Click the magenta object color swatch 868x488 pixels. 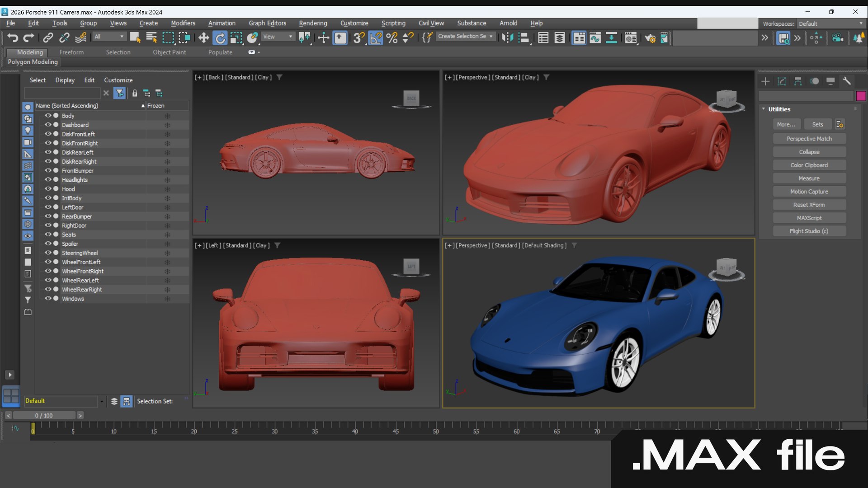tap(861, 96)
